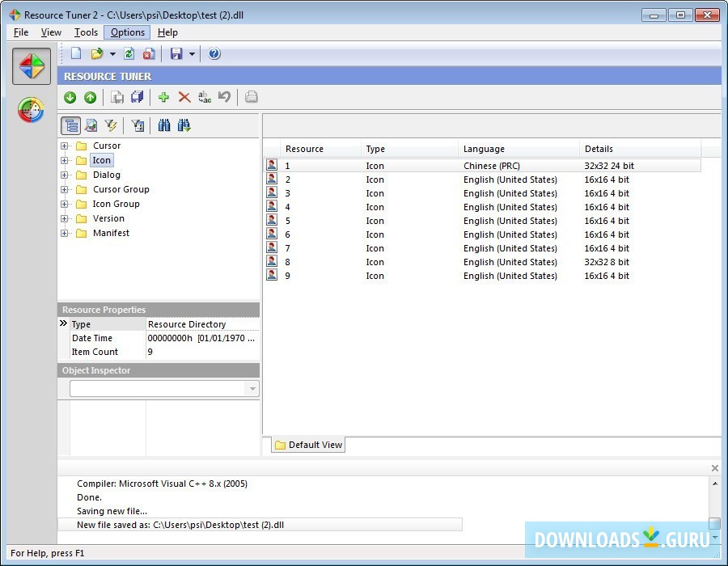Select the Resource Tuner sidebar icon
This screenshot has height=566, width=728.
pos(32,67)
